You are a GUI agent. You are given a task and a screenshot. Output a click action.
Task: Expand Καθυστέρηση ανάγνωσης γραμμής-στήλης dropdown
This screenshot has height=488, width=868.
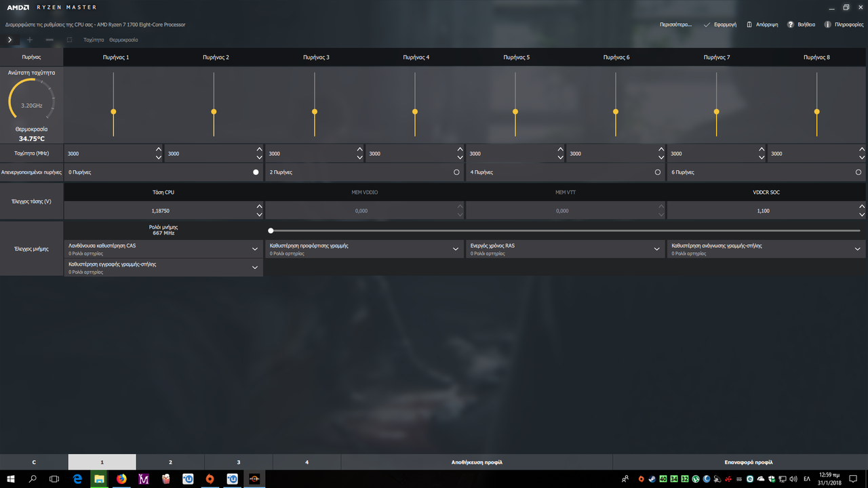coord(858,249)
